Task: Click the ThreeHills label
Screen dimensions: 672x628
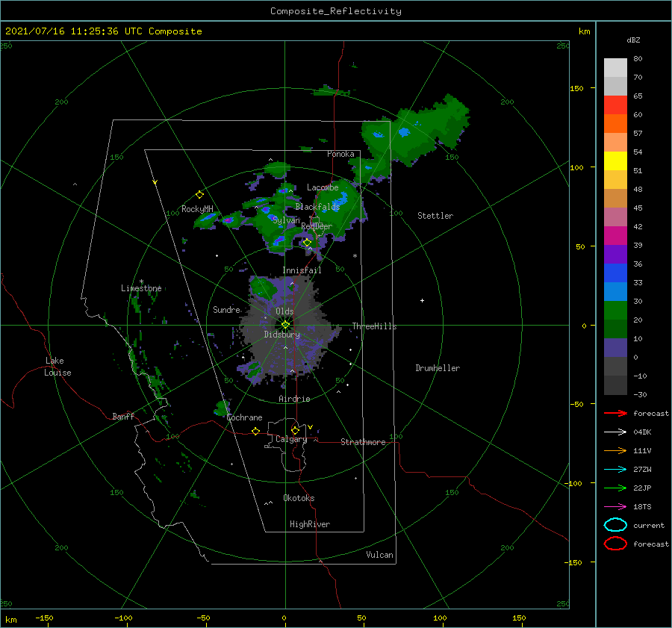Action: [x=374, y=326]
